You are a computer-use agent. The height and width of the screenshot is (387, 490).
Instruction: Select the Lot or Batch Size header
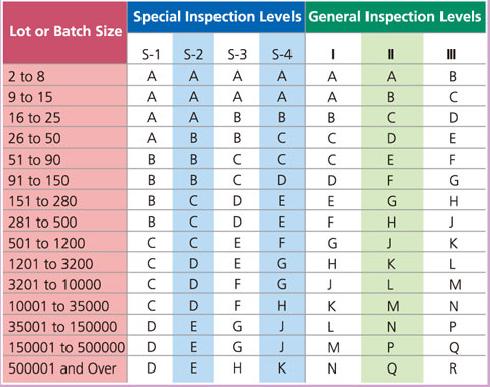[x=65, y=31]
